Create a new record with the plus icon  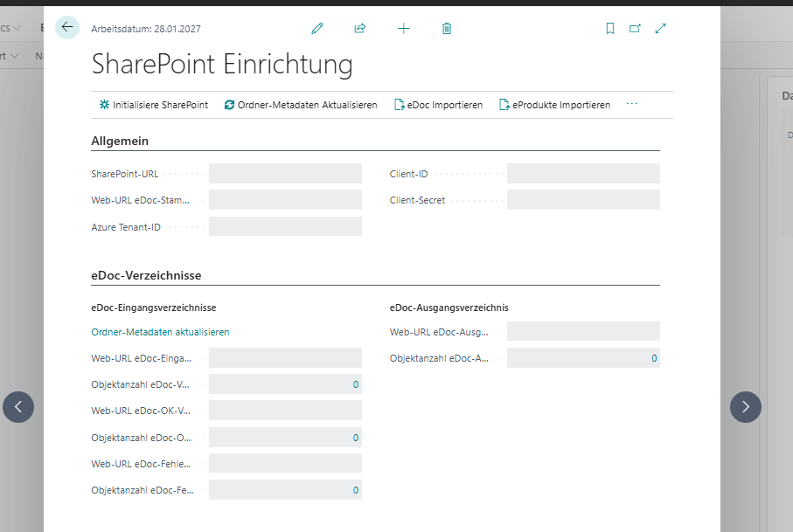coord(403,28)
